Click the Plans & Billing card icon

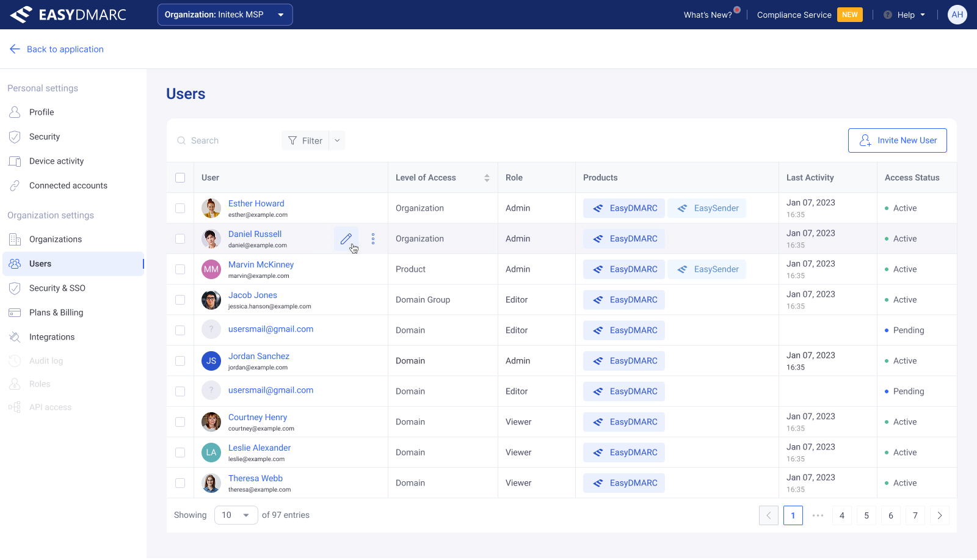(x=15, y=313)
